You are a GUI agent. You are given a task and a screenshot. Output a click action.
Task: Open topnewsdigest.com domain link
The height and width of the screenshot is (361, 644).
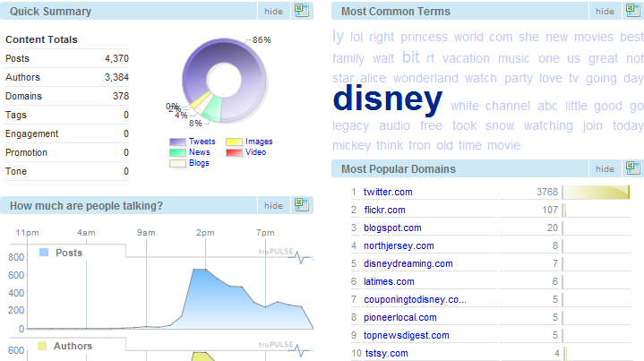pyautogui.click(x=407, y=336)
